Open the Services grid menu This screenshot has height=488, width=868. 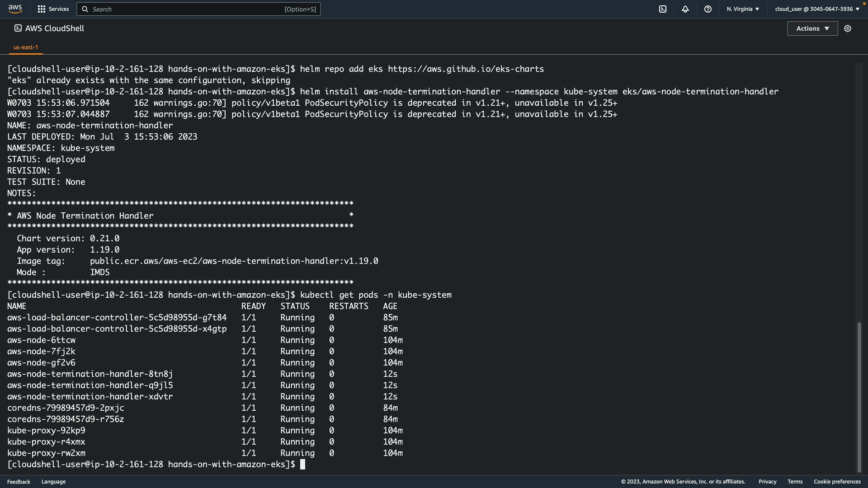[x=42, y=9]
